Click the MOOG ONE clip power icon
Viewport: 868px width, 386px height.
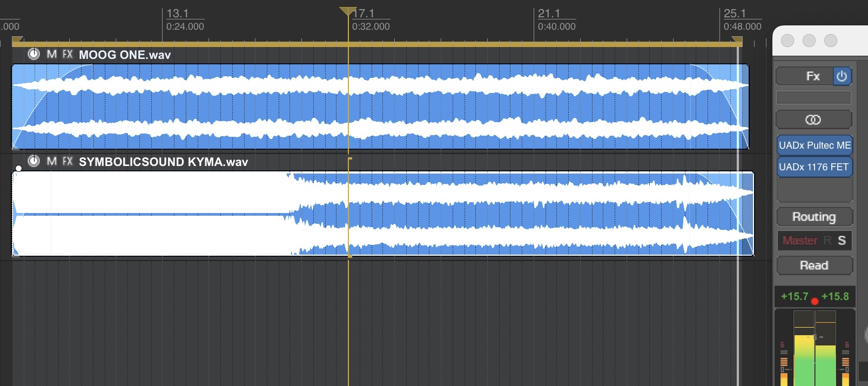pos(34,54)
